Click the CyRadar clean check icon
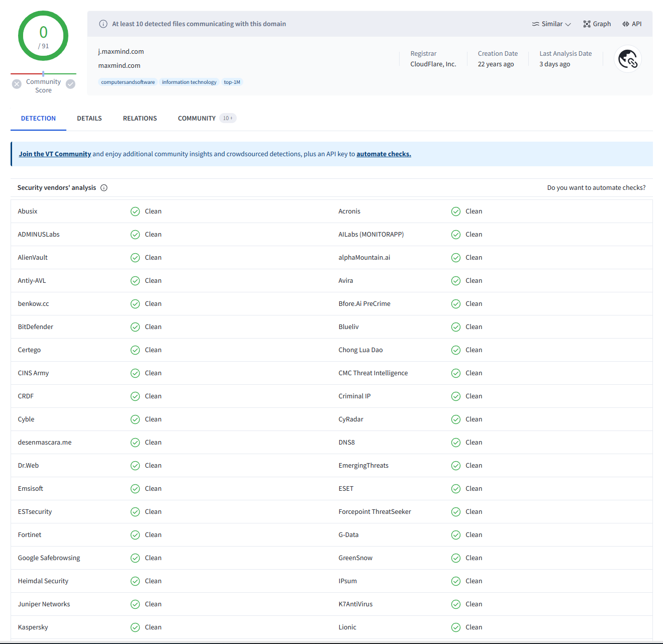 click(456, 419)
